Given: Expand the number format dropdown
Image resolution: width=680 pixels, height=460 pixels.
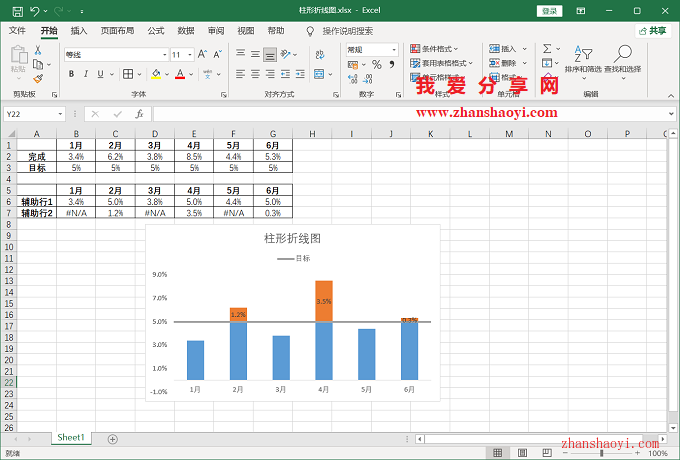Looking at the screenshot, I should point(394,50).
